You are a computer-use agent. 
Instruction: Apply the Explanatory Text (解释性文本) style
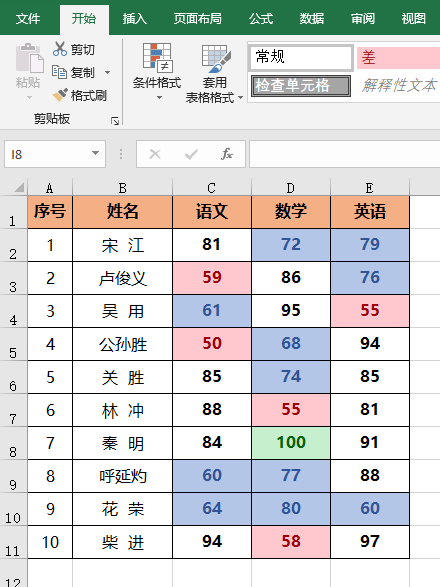click(x=398, y=86)
